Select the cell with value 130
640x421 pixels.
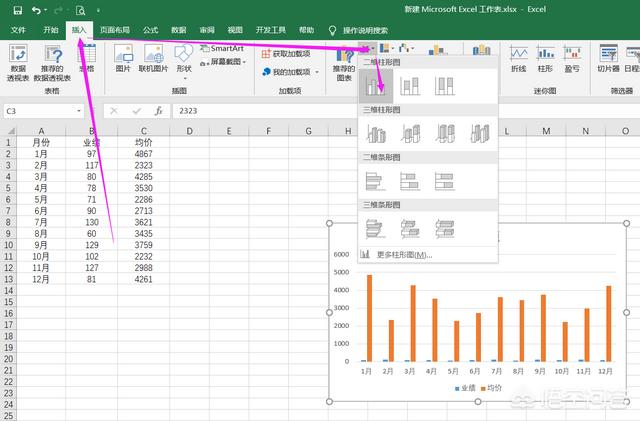[x=91, y=223]
